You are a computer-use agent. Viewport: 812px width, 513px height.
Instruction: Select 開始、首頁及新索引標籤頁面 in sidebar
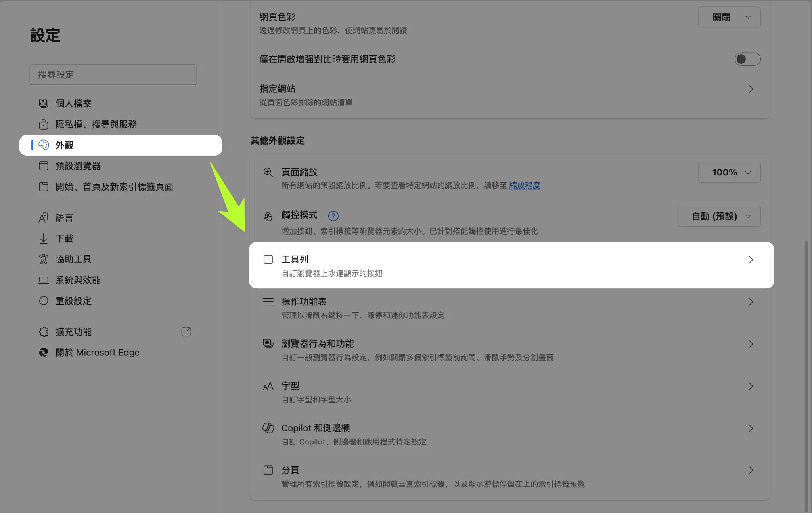click(x=114, y=187)
